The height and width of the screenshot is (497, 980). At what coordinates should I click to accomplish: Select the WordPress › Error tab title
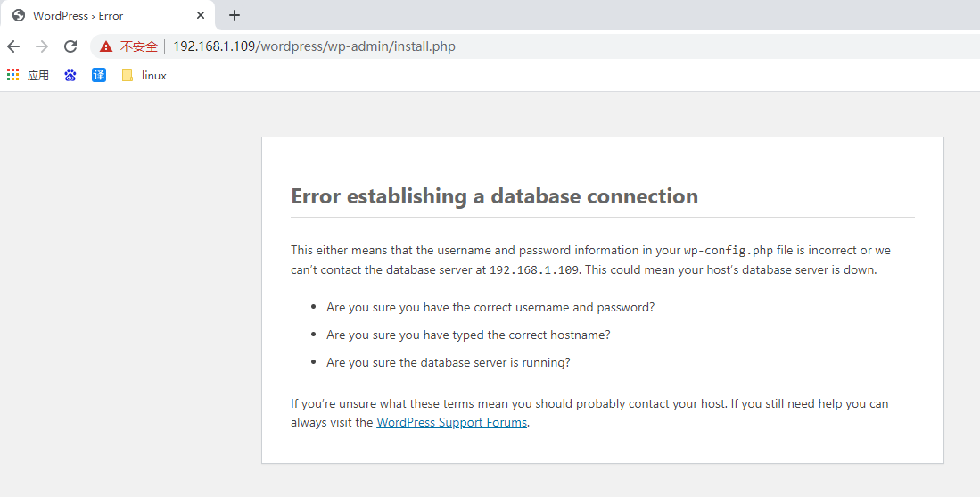pyautogui.click(x=78, y=16)
